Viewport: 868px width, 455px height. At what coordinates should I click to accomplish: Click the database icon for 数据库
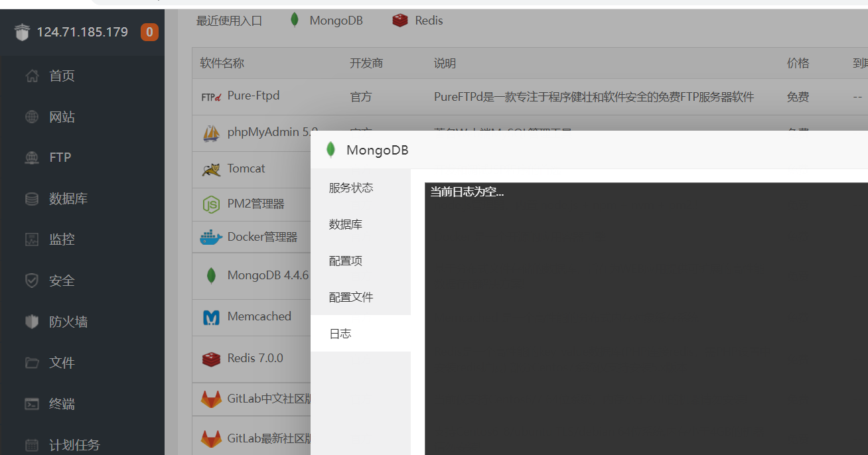coord(32,199)
